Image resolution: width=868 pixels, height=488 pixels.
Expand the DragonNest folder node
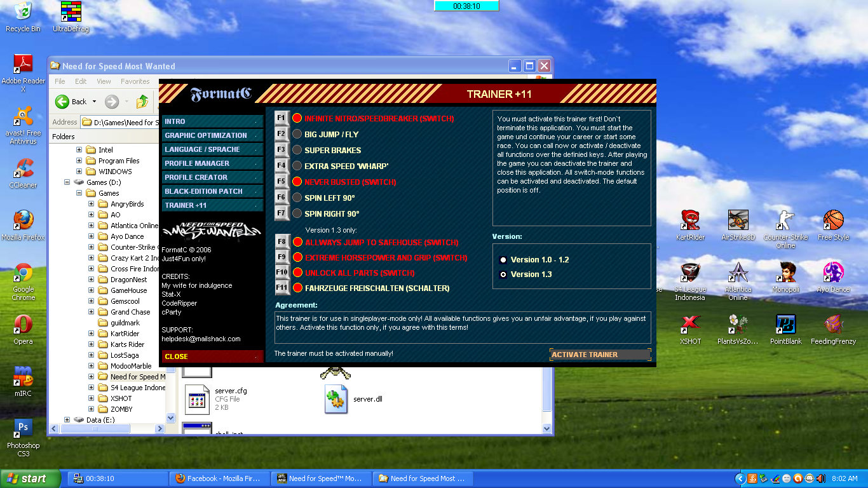[x=92, y=280]
